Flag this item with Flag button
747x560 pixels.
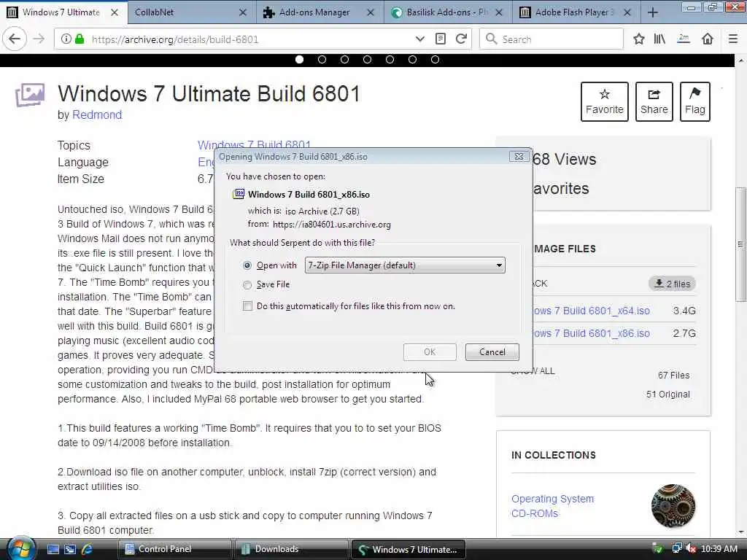pyautogui.click(x=695, y=101)
